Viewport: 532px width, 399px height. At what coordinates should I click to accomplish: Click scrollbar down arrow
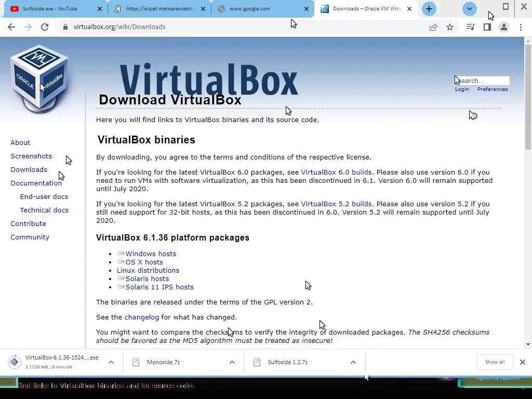(x=528, y=344)
